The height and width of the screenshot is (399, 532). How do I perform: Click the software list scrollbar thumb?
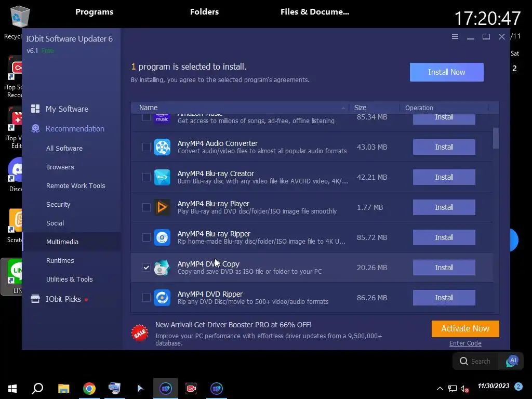click(496, 138)
